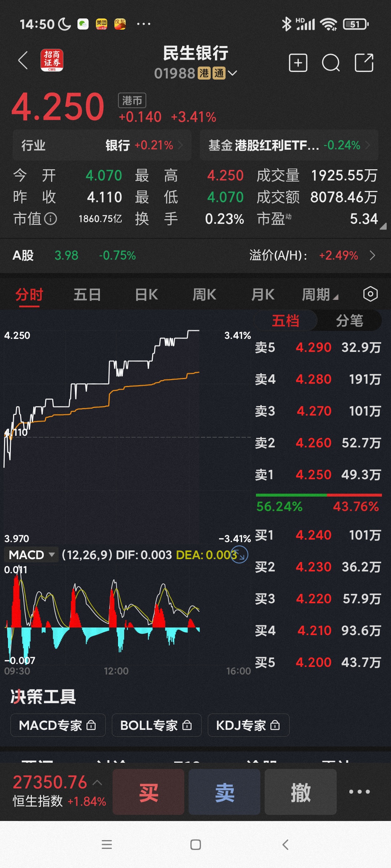Viewport: 391px width, 868px height.
Task: Open MACD indicator dropdown
Action: click(x=32, y=554)
